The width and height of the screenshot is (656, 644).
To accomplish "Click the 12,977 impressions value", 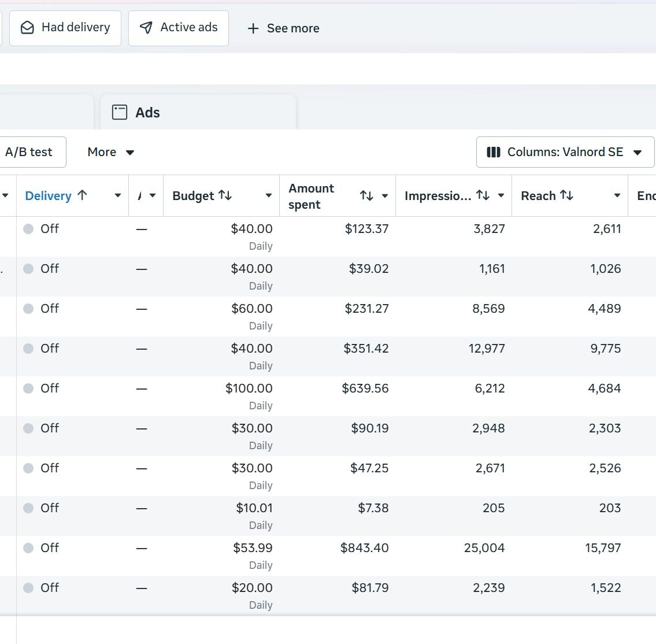I will click(487, 349).
